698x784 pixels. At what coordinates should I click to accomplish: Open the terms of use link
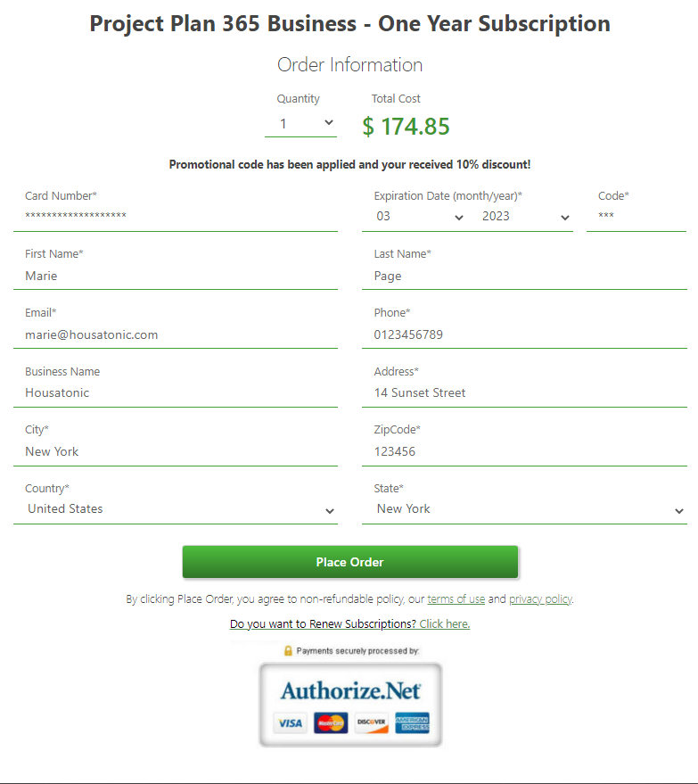456,599
